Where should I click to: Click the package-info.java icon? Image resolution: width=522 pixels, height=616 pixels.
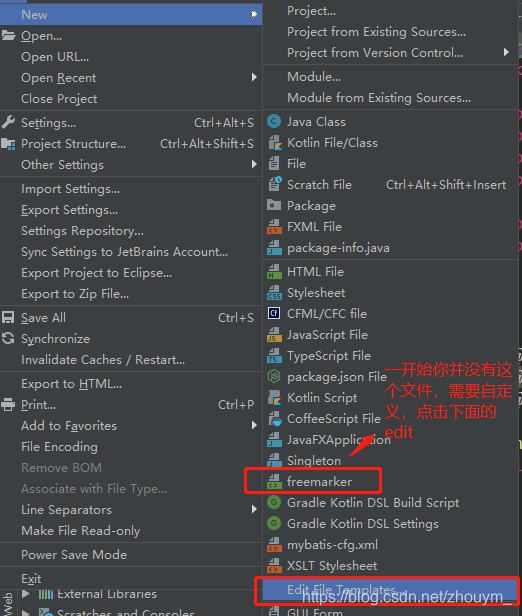(x=274, y=248)
